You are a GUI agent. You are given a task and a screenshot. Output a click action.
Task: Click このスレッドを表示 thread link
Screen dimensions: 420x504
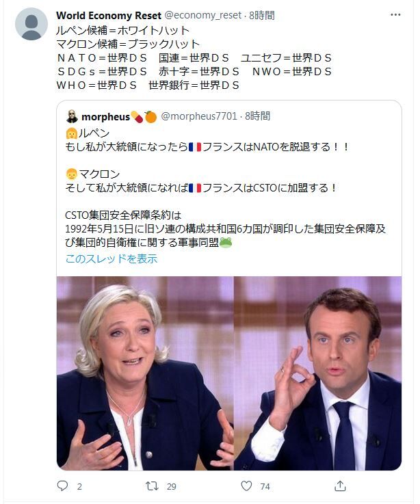[x=111, y=258]
